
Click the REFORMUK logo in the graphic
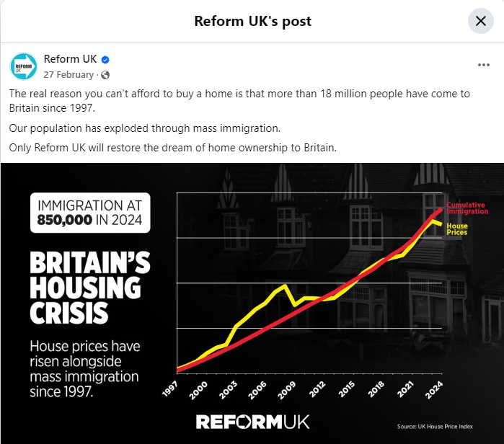(x=252, y=422)
